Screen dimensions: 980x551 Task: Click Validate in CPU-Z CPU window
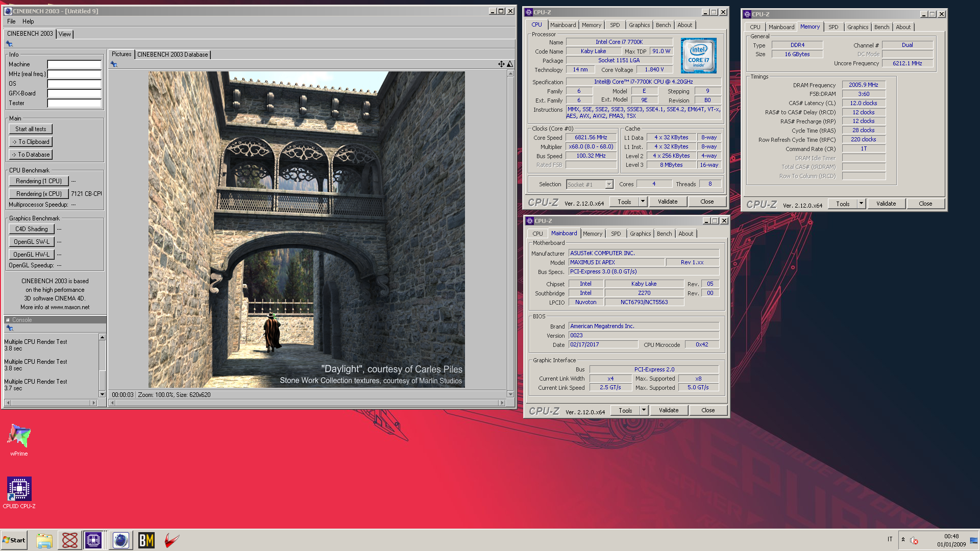(x=668, y=202)
